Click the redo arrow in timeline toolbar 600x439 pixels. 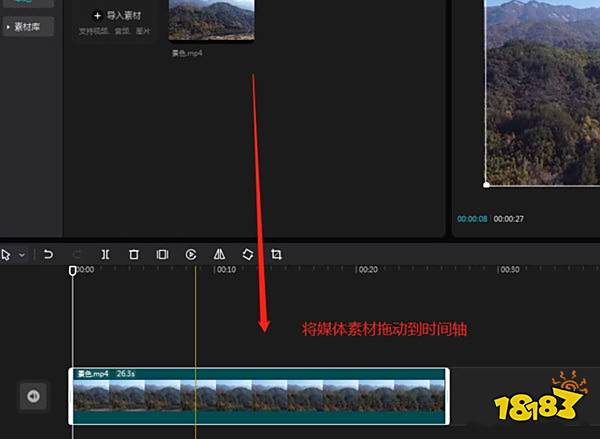tap(77, 255)
